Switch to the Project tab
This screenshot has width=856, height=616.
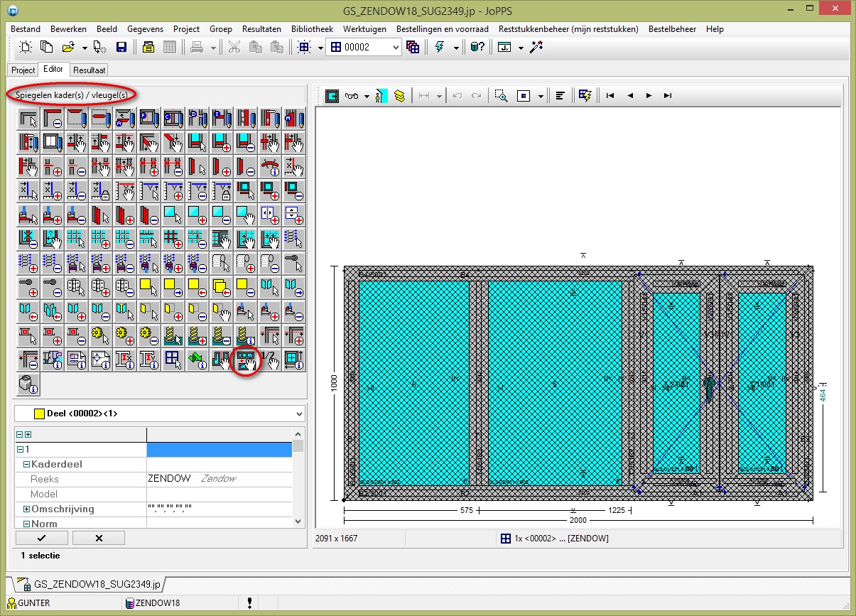[x=23, y=70]
